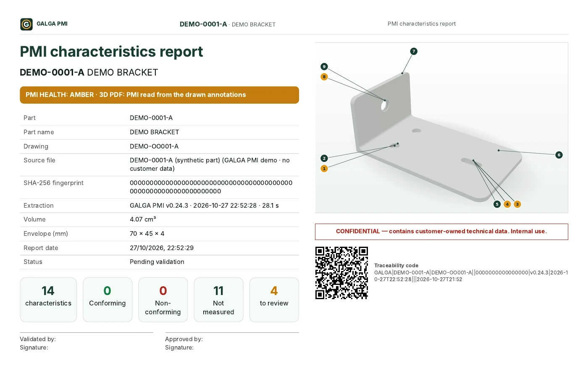588x386 pixels.
Task: Click the 'Validated by:' field
Action: (x=38, y=339)
